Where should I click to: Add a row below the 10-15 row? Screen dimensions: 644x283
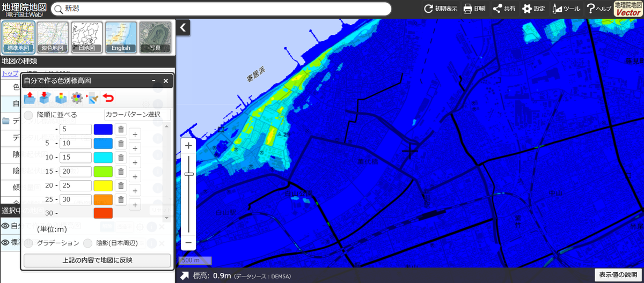pos(135,163)
